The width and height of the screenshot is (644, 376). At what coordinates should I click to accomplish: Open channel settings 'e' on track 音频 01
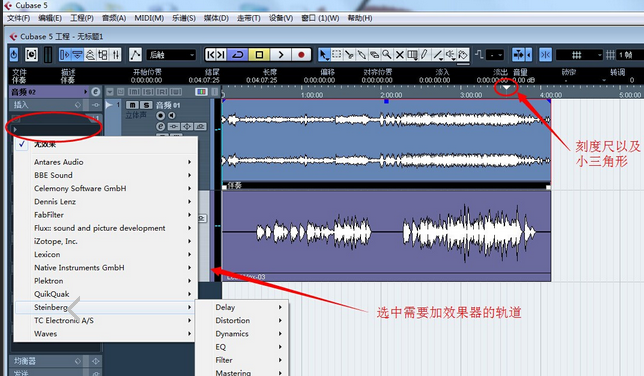(161, 127)
